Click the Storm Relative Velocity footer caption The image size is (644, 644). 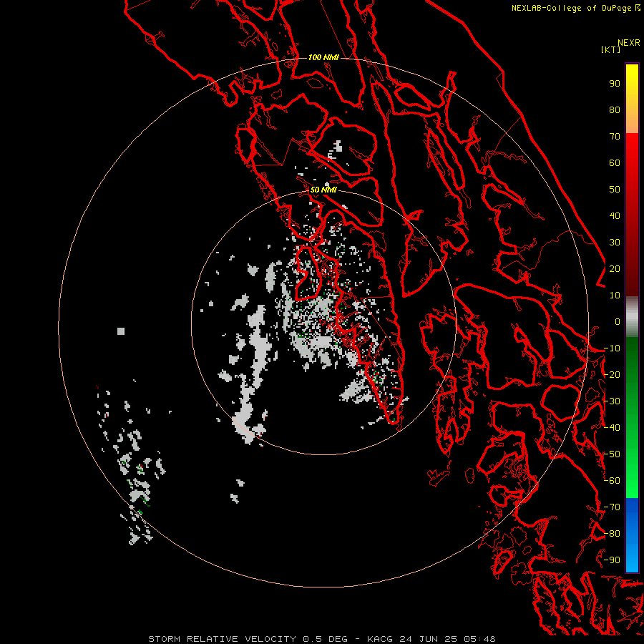pyautogui.click(x=321, y=639)
